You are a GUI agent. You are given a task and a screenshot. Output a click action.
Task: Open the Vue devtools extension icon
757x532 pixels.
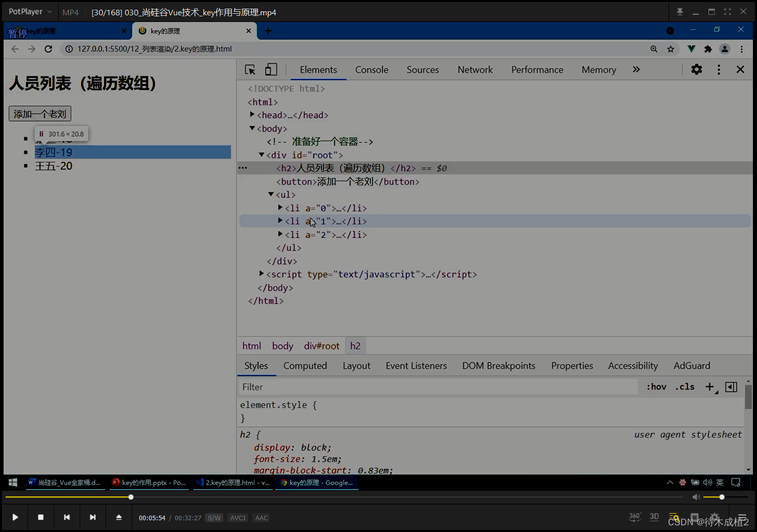click(691, 49)
